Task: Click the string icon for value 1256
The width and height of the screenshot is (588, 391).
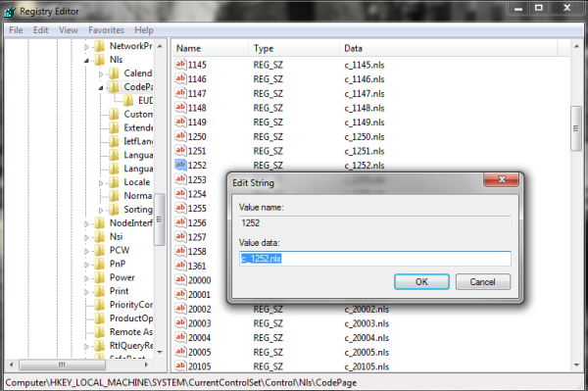Action: [180, 222]
